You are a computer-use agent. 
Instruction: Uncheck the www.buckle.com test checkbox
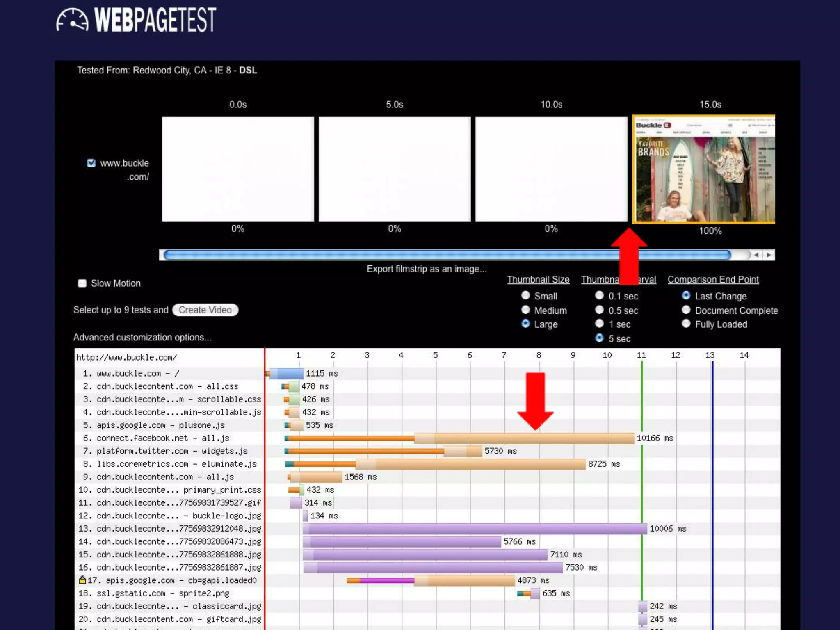[x=91, y=163]
